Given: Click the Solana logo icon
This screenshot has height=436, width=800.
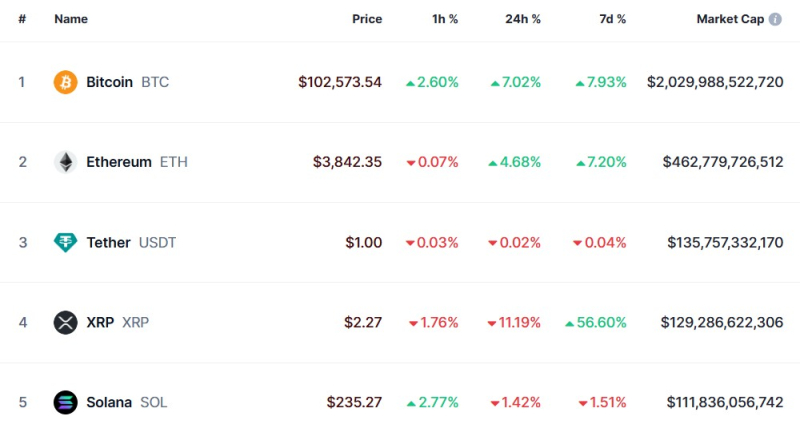Looking at the screenshot, I should coord(65,402).
